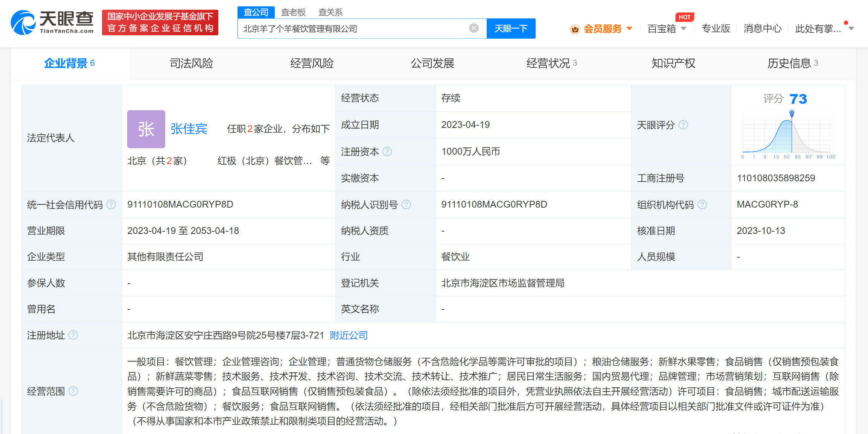Screen dimensions: 868x434
Task: Select the 公司发展 tab
Action: click(432, 63)
